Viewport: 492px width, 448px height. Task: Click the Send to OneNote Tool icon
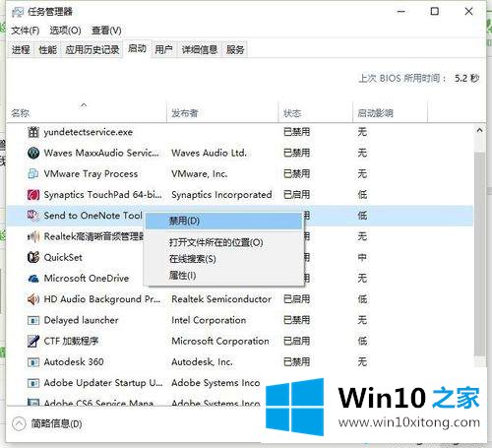(33, 216)
